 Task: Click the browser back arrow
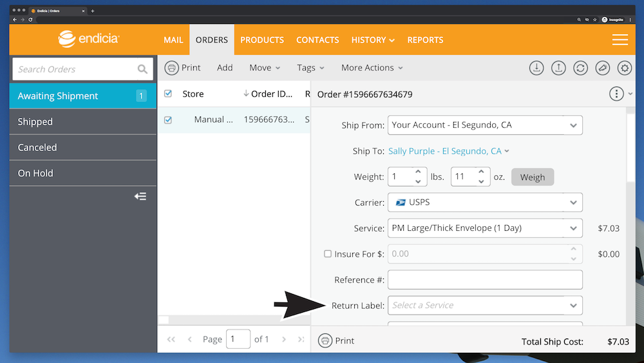pyautogui.click(x=15, y=19)
